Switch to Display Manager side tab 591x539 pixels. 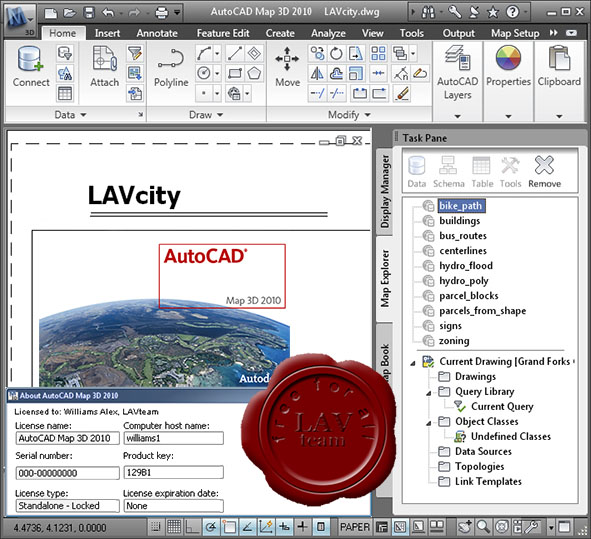(x=384, y=191)
